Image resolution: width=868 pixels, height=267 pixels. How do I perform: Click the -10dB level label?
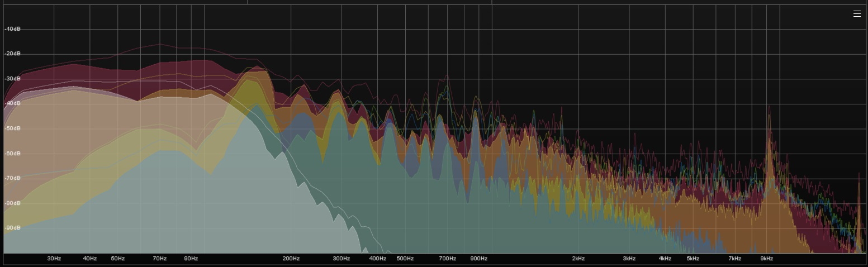click(x=12, y=28)
